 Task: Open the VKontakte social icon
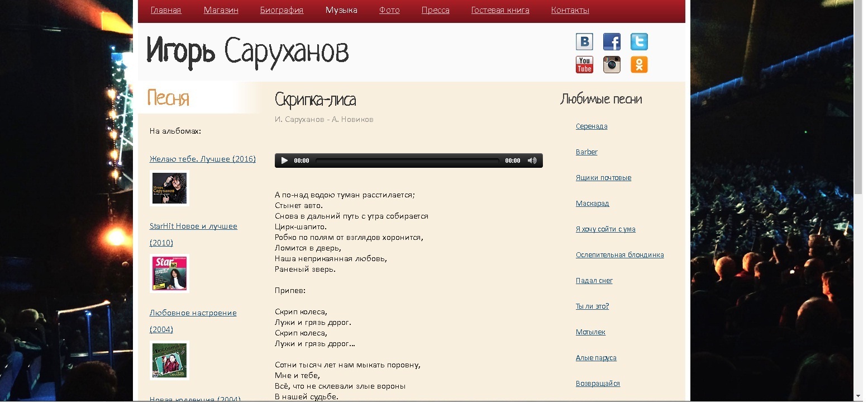(584, 42)
